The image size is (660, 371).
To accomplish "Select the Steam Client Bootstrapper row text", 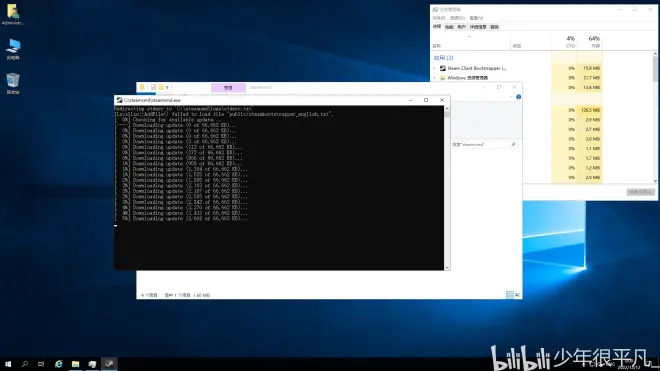I will pos(476,68).
